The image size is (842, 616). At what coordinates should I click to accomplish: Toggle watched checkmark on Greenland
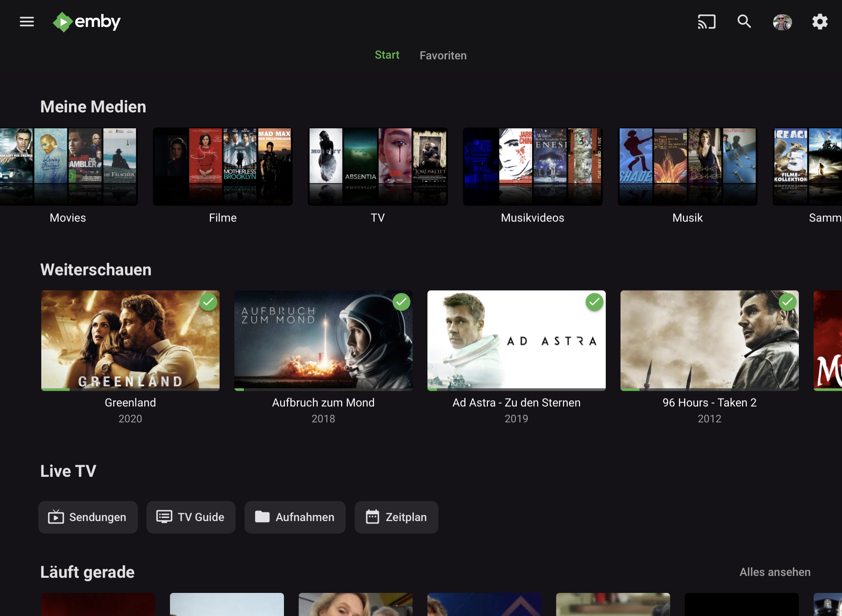[208, 302]
